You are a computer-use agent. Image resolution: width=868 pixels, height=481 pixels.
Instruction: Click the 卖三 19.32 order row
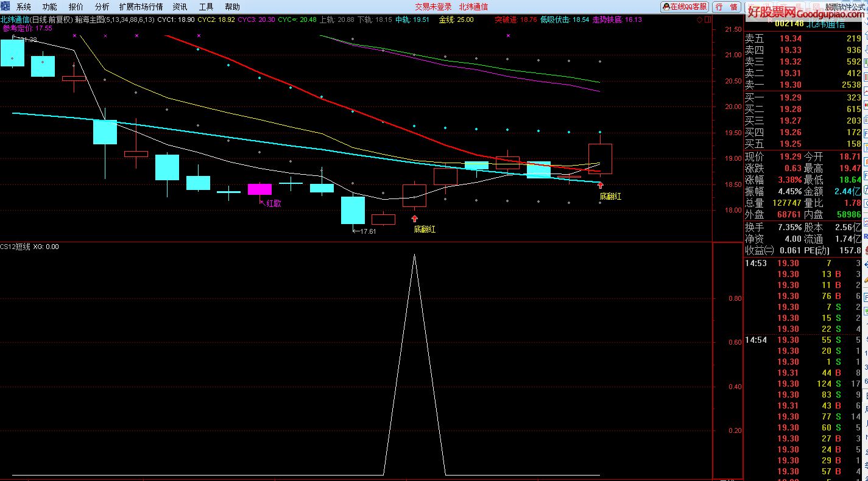click(803, 61)
